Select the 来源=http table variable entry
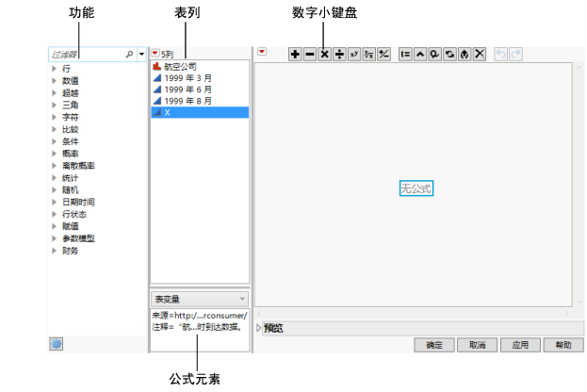 point(200,316)
